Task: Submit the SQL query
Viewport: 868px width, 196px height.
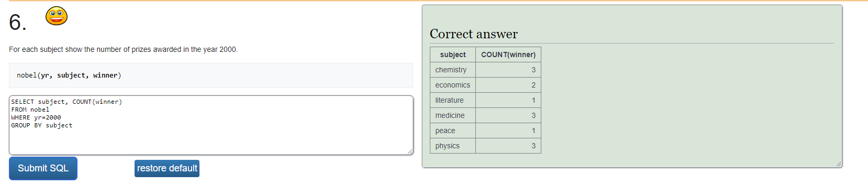Action: 43,168
